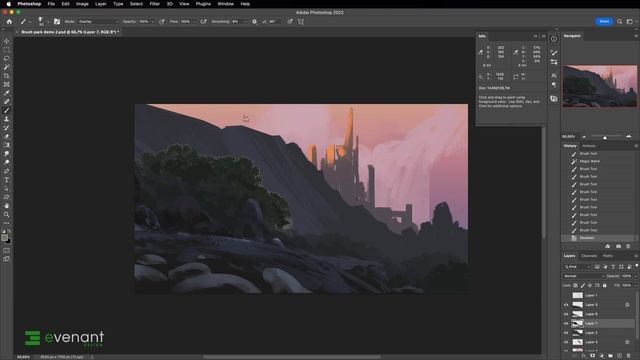Click the Home icon in options bar
The height and width of the screenshot is (360, 640).
tap(9, 22)
